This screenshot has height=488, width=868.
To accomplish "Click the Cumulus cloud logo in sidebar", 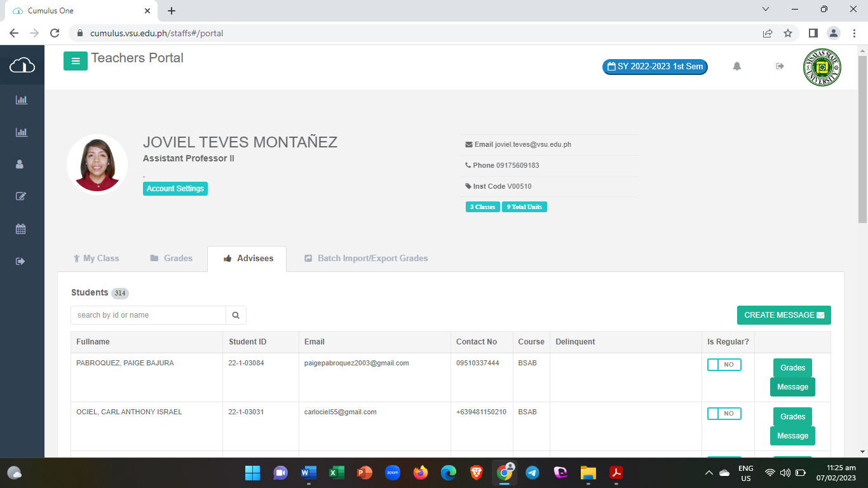I will [22, 65].
